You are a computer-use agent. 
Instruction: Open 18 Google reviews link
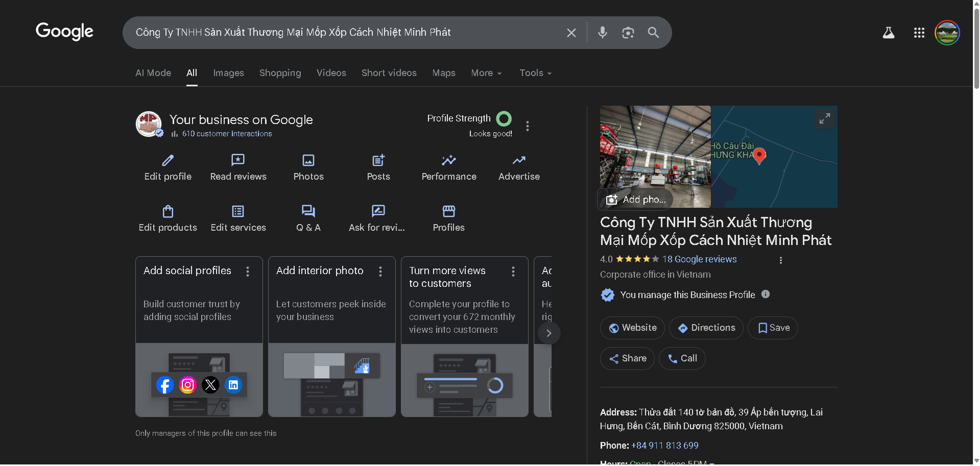(x=699, y=259)
